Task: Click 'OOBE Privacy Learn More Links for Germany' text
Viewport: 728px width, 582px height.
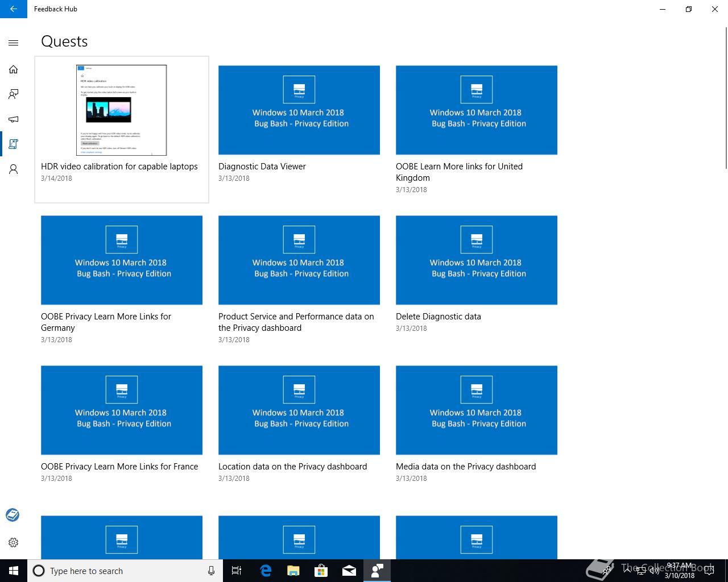Action: [106, 322]
